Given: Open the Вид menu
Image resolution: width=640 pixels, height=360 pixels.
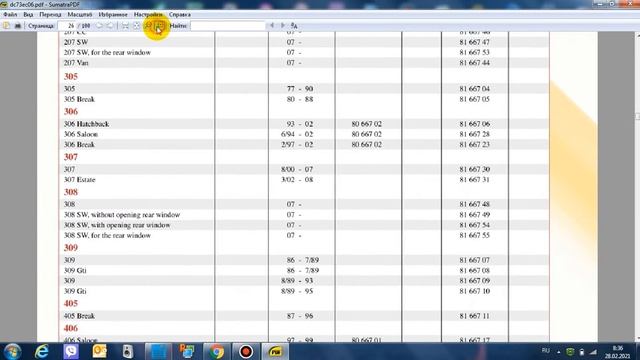Looking at the screenshot, I should tap(28, 14).
